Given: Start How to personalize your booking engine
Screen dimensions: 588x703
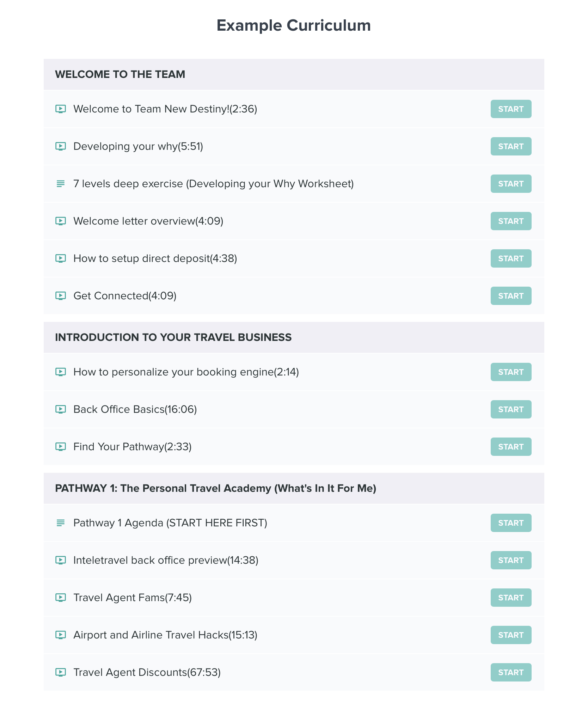Looking at the screenshot, I should tap(511, 372).
